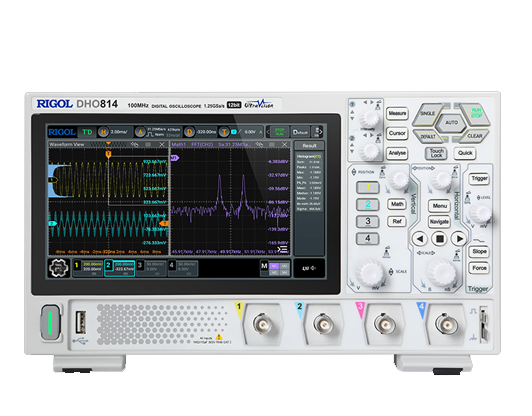Close the Waveform View window
The width and height of the screenshot is (532, 416).
pos(162,145)
